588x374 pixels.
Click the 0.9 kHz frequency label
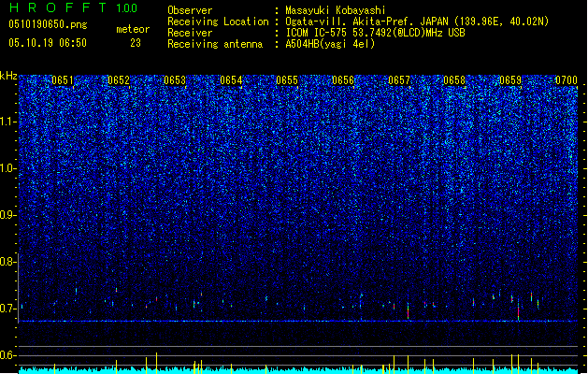(x=8, y=215)
